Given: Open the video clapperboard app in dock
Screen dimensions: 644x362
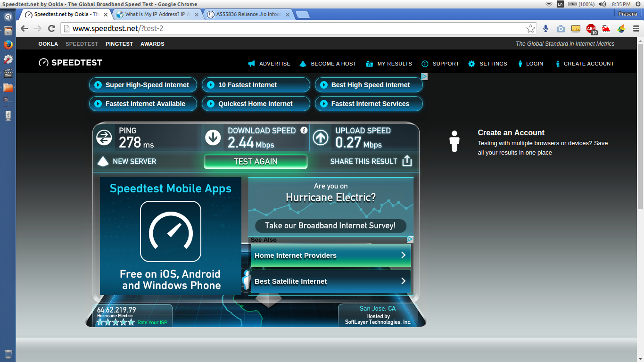Looking at the screenshot, I should click(x=8, y=73).
